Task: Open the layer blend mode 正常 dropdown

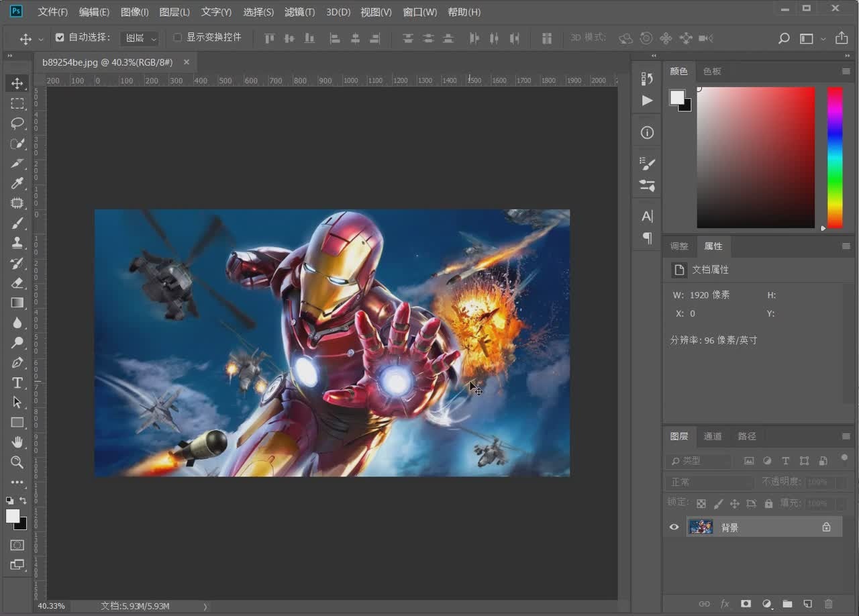Action: (x=711, y=482)
